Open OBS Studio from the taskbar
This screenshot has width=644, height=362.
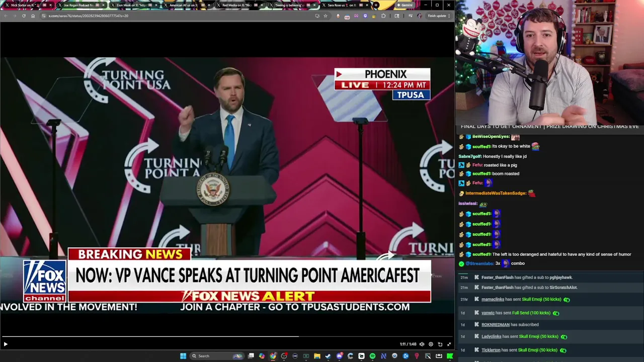pyautogui.click(x=284, y=356)
